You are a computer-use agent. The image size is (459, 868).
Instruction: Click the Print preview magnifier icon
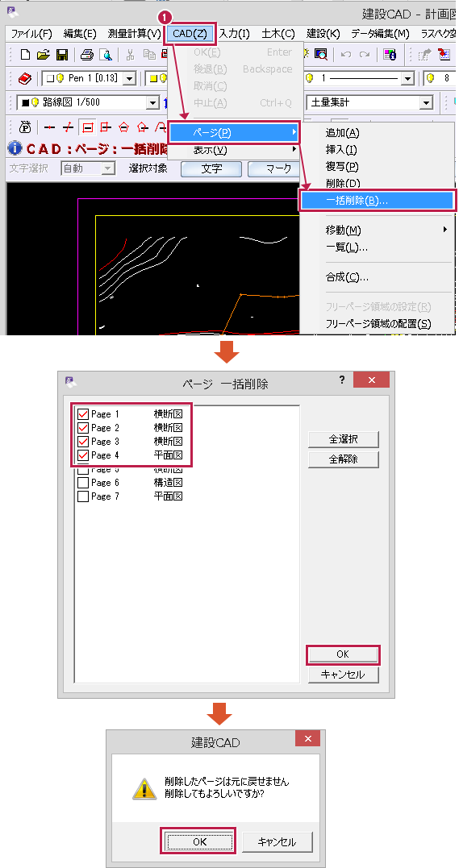click(106, 54)
